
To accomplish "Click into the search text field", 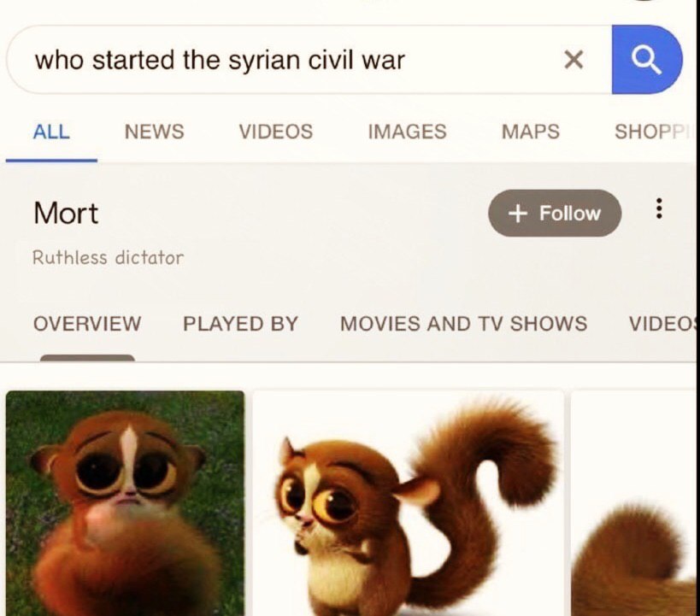I will (285, 60).
